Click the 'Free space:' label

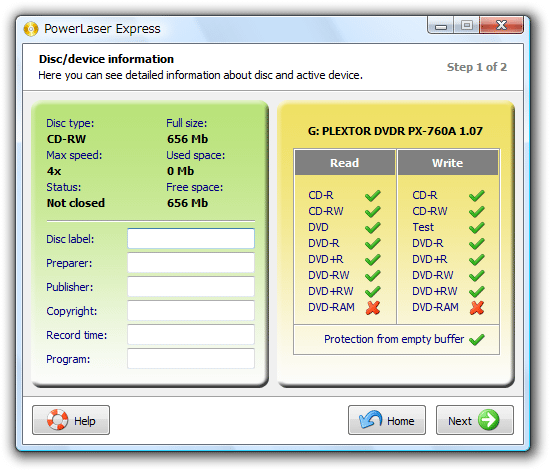[x=195, y=187]
